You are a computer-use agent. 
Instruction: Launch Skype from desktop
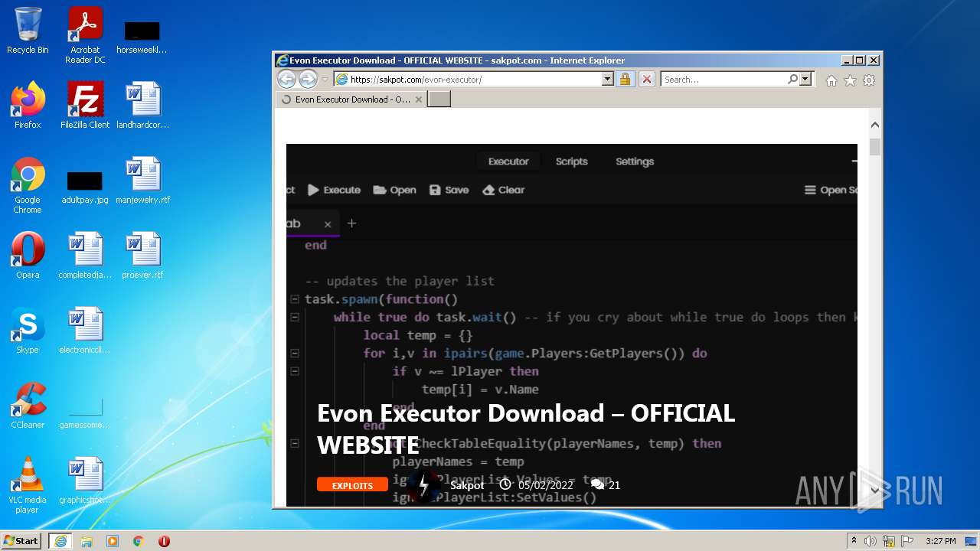pyautogui.click(x=28, y=331)
